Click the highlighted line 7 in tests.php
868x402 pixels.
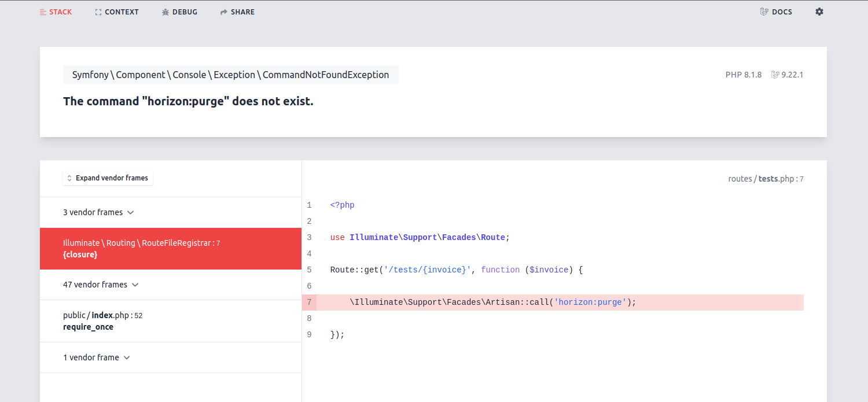(492, 302)
